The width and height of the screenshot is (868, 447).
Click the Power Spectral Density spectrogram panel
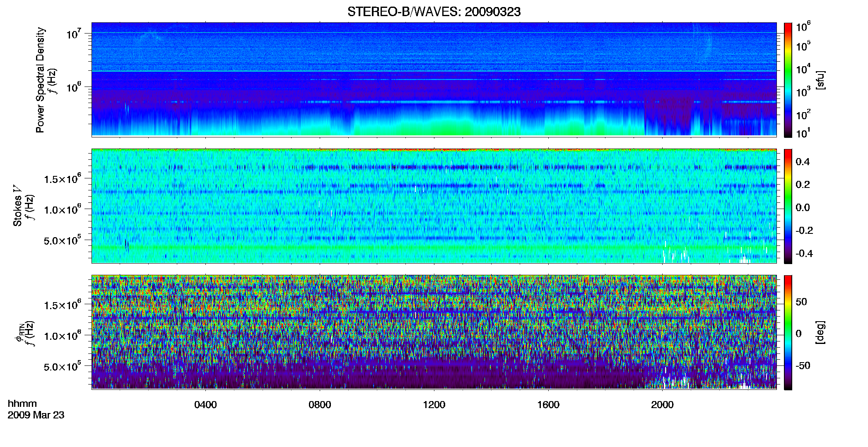click(434, 79)
